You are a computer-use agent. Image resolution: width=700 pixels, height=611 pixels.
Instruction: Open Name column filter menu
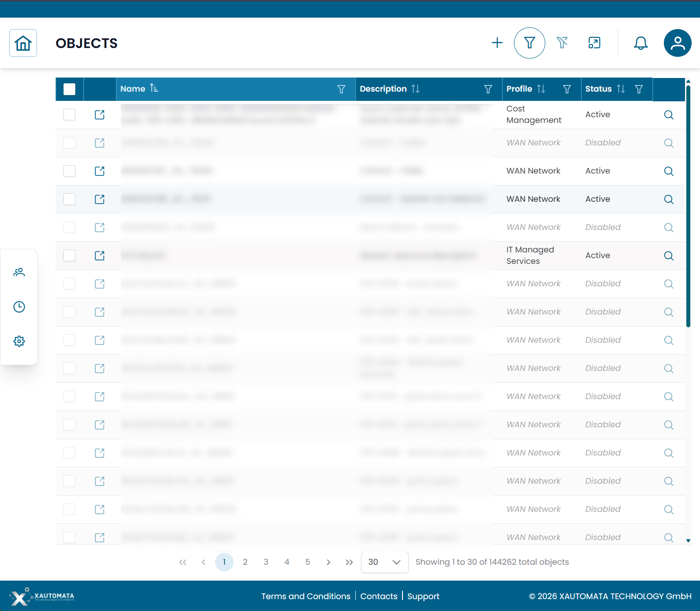tap(341, 89)
